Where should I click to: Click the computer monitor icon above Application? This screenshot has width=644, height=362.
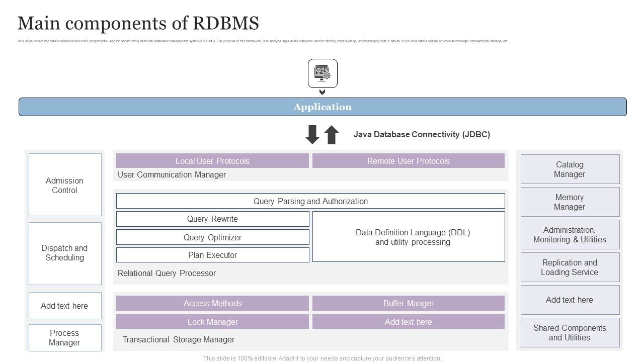click(322, 73)
